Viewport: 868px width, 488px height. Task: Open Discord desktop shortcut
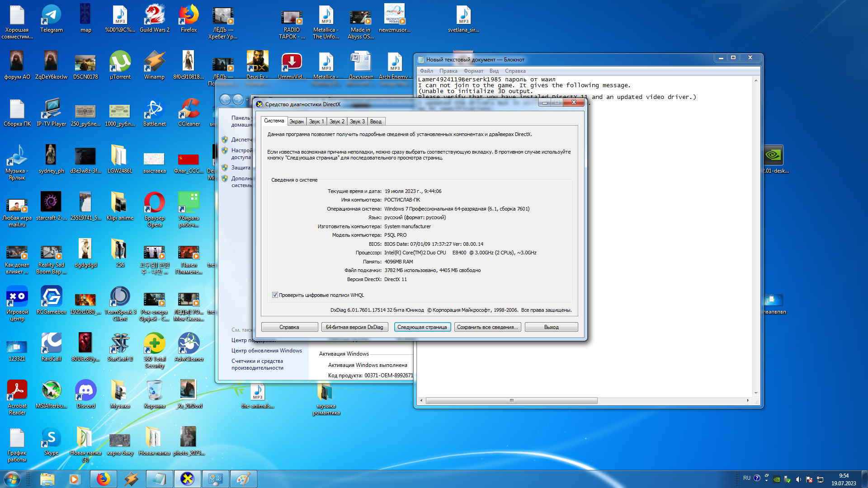[x=85, y=394]
